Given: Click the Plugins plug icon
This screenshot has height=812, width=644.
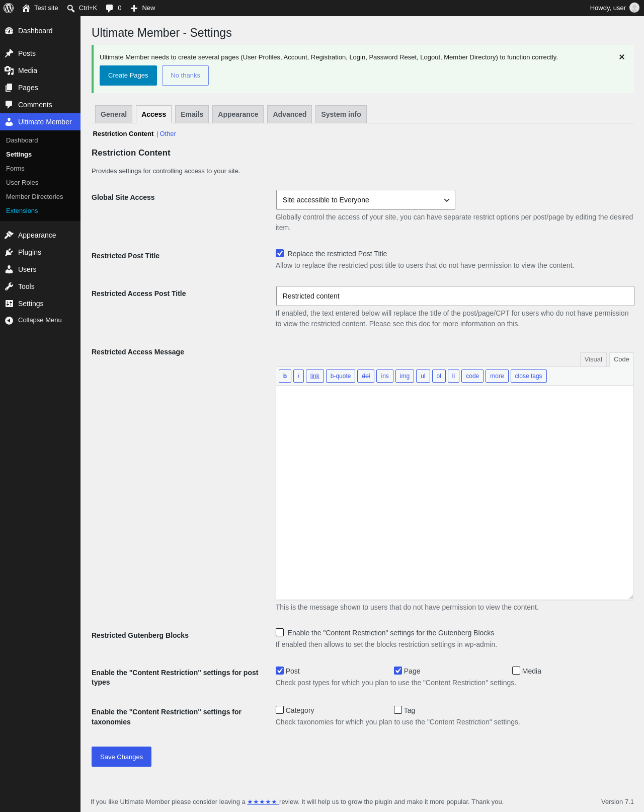Looking at the screenshot, I should tap(9, 252).
